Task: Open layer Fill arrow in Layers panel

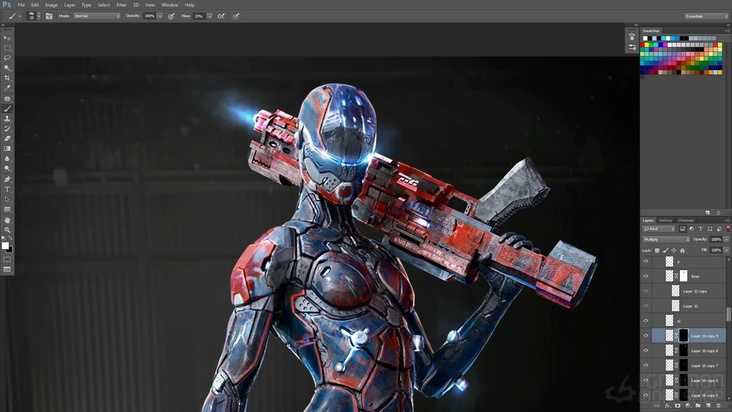Action: [726, 250]
